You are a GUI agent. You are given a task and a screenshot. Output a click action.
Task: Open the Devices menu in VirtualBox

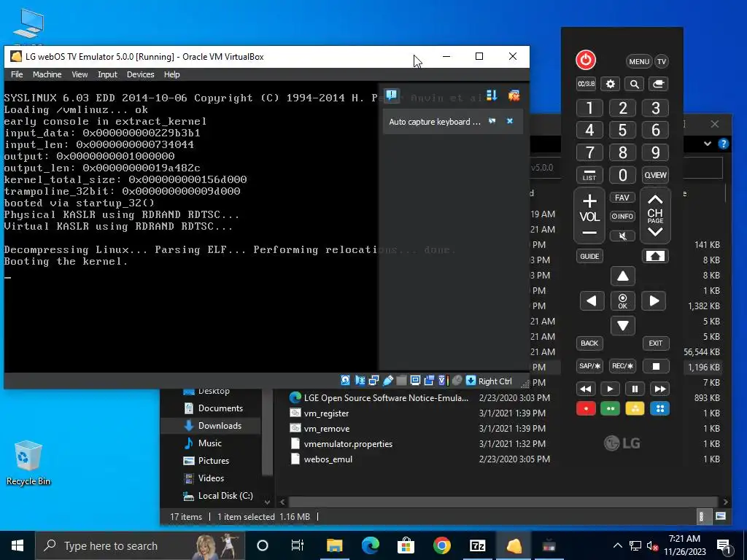click(x=141, y=74)
